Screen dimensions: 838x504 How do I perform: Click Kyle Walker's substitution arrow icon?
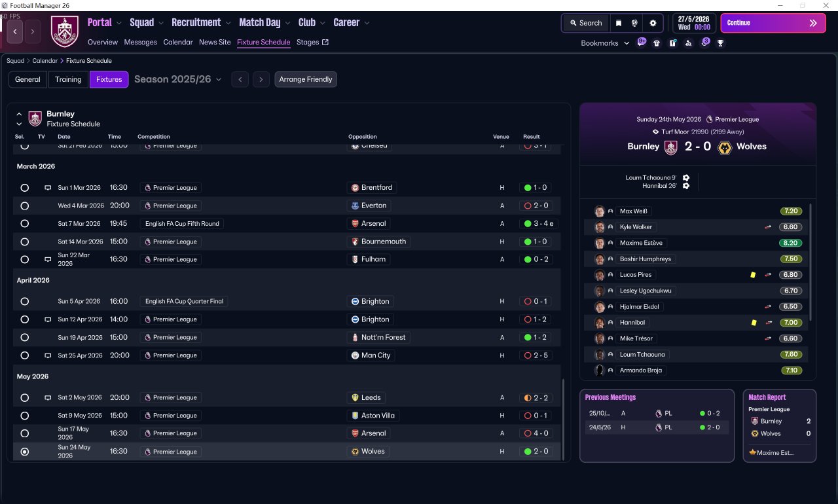pos(768,227)
